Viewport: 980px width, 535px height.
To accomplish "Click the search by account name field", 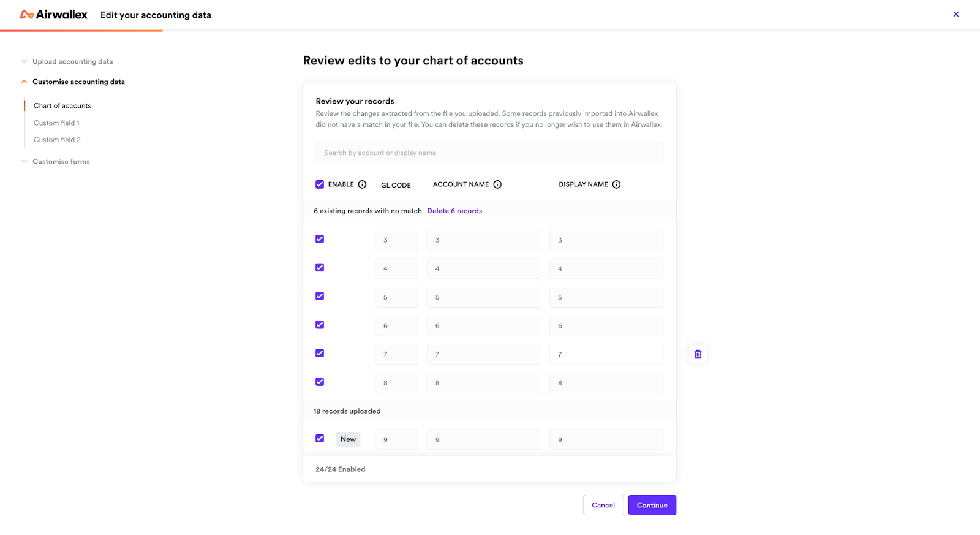I will [489, 153].
